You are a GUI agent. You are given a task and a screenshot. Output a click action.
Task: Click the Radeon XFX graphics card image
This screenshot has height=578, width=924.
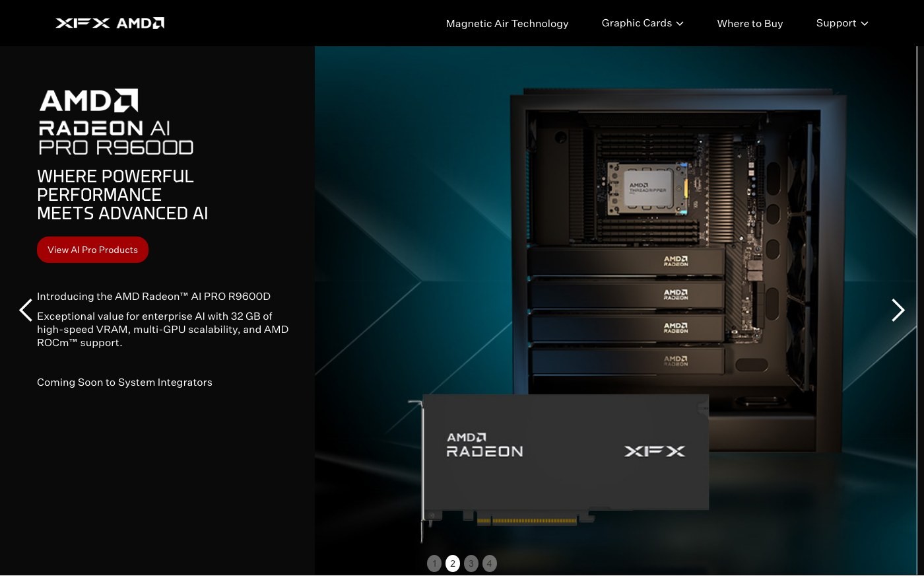(x=558, y=467)
